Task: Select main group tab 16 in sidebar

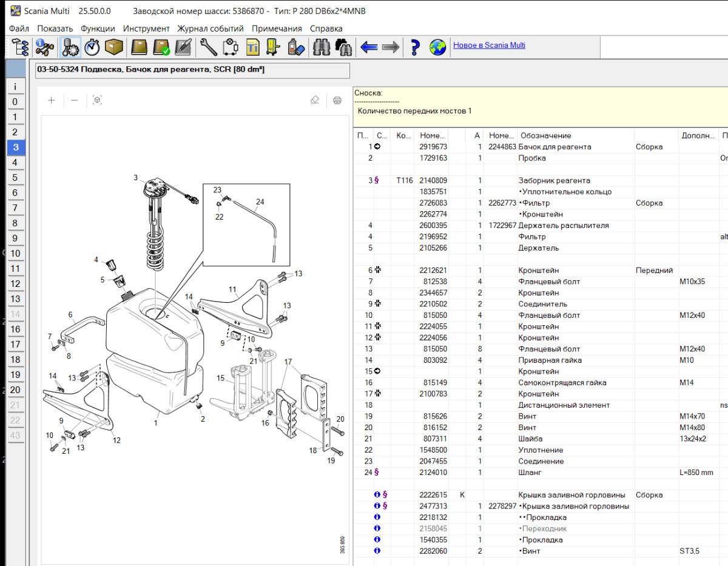Action: pos(15,329)
